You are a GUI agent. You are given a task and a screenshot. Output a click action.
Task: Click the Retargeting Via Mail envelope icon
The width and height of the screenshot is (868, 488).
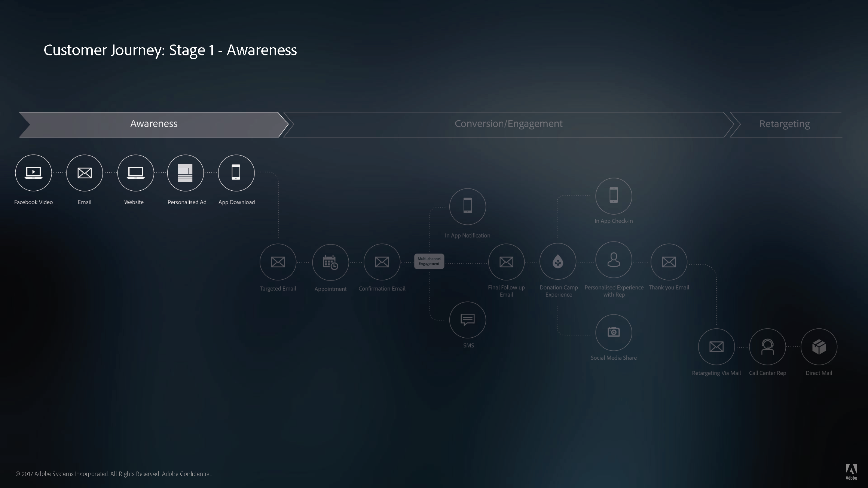click(x=716, y=347)
